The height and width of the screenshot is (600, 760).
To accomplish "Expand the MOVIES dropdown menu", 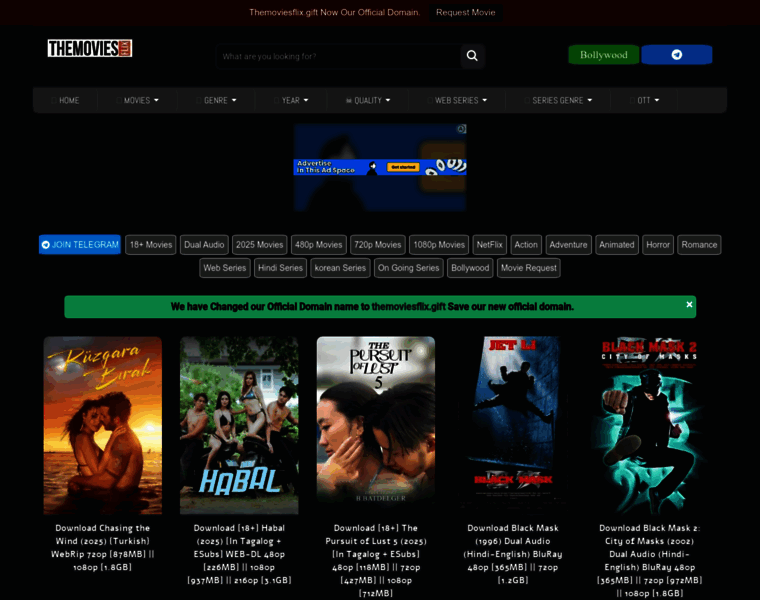I will (138, 100).
